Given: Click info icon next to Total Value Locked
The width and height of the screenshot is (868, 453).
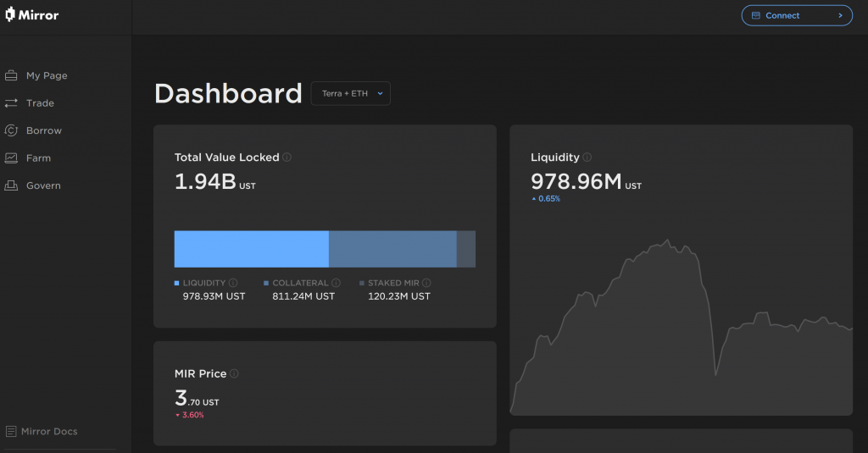Looking at the screenshot, I should (287, 157).
